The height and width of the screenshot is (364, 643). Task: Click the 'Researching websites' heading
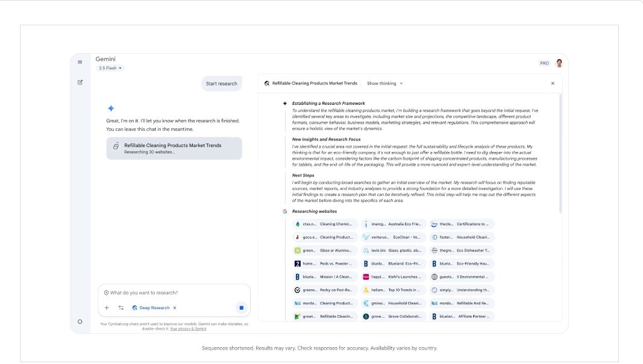click(315, 212)
